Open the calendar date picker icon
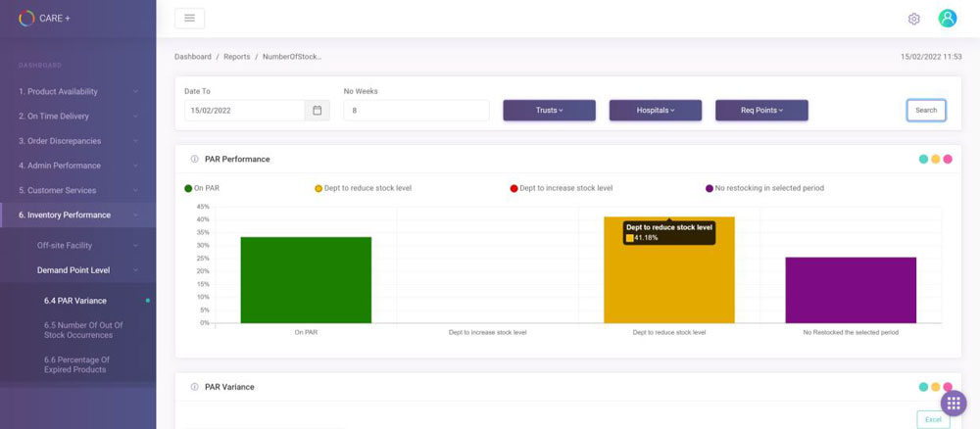 pyautogui.click(x=317, y=111)
